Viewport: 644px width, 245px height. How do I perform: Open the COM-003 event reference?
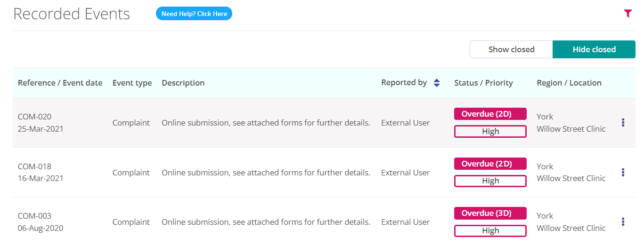coord(34,216)
